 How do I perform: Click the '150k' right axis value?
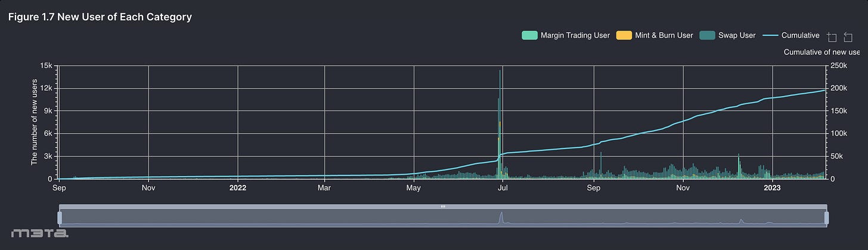tap(839, 111)
